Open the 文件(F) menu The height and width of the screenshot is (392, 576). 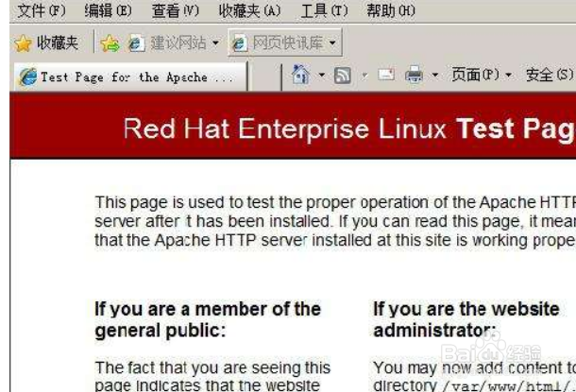(x=42, y=10)
